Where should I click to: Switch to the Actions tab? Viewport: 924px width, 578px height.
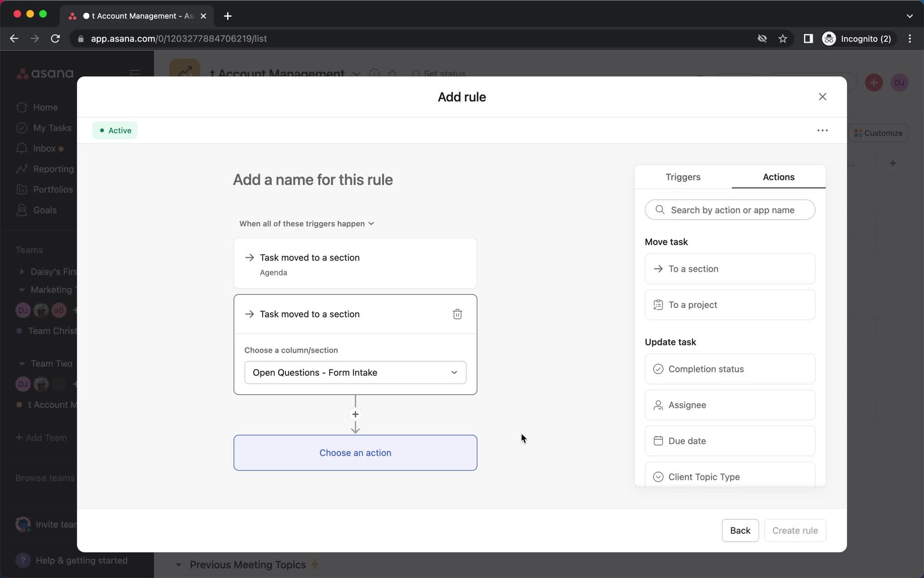click(778, 176)
